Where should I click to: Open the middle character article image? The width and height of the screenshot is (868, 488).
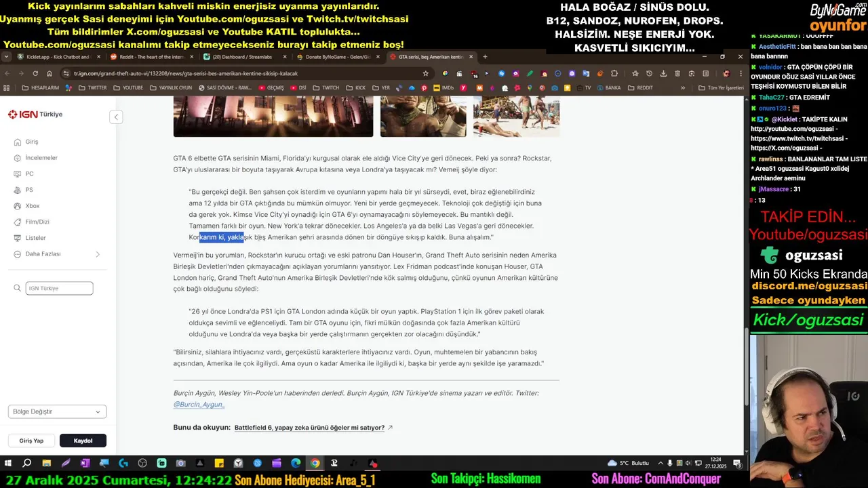coord(422,117)
